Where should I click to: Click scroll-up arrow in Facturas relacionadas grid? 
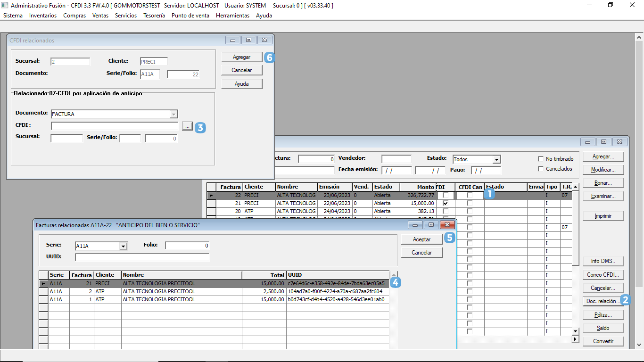(x=394, y=274)
